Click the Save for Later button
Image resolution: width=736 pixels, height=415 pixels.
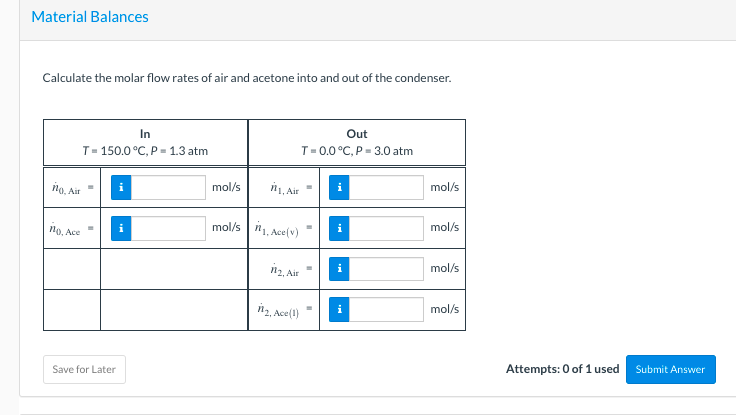[84, 369]
